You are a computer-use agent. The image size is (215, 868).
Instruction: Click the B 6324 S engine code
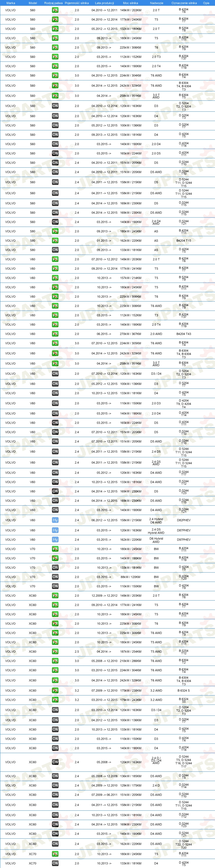pyautogui.click(x=184, y=691)
